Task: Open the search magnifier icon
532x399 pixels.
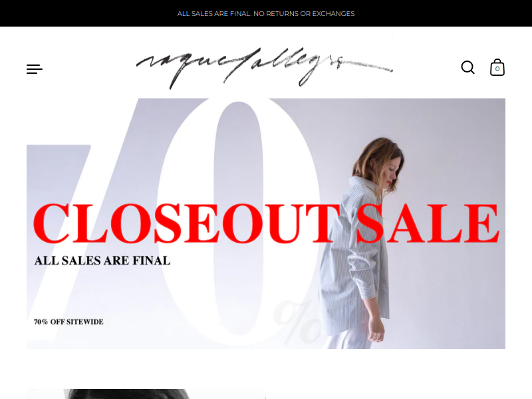Action: tap(467, 67)
